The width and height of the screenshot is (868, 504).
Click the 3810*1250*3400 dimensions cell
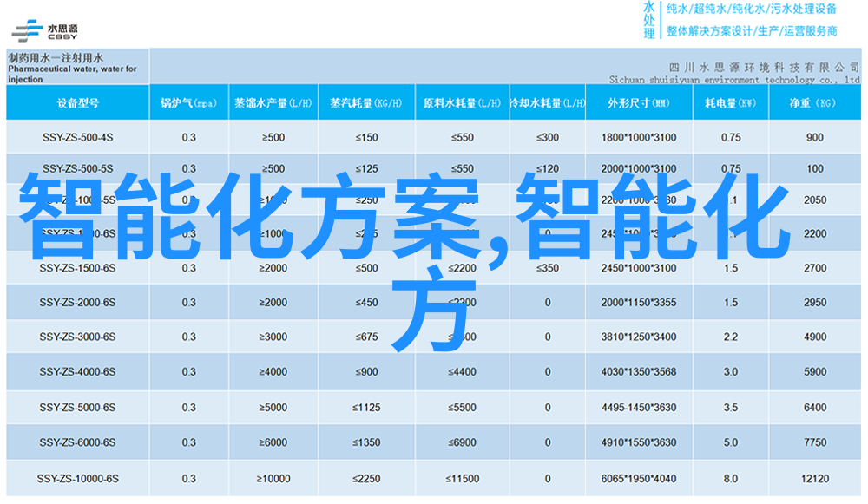pos(639,337)
